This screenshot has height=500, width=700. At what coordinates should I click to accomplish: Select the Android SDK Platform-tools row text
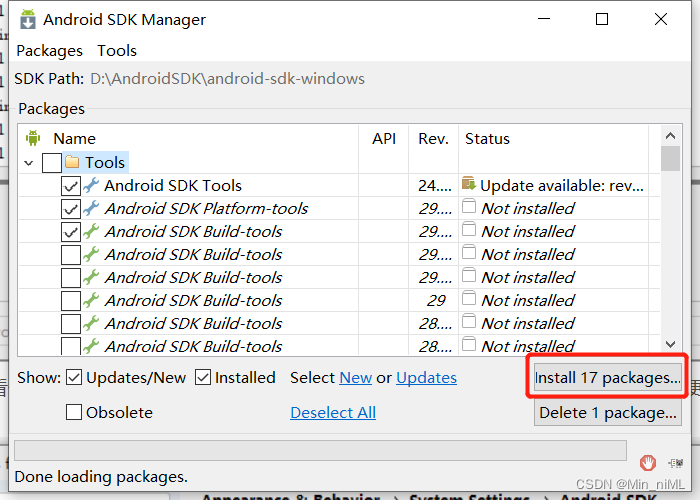pos(206,208)
